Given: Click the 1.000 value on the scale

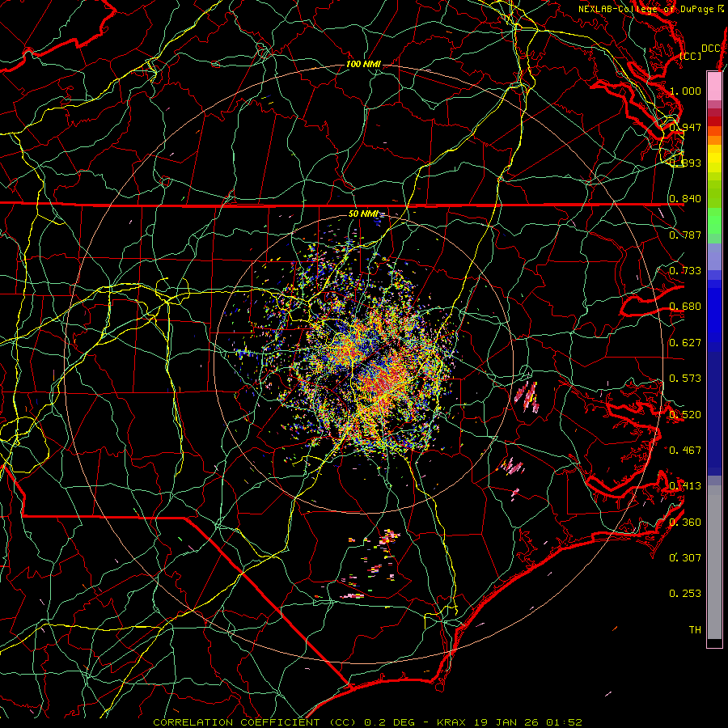Looking at the screenshot, I should 685,91.
